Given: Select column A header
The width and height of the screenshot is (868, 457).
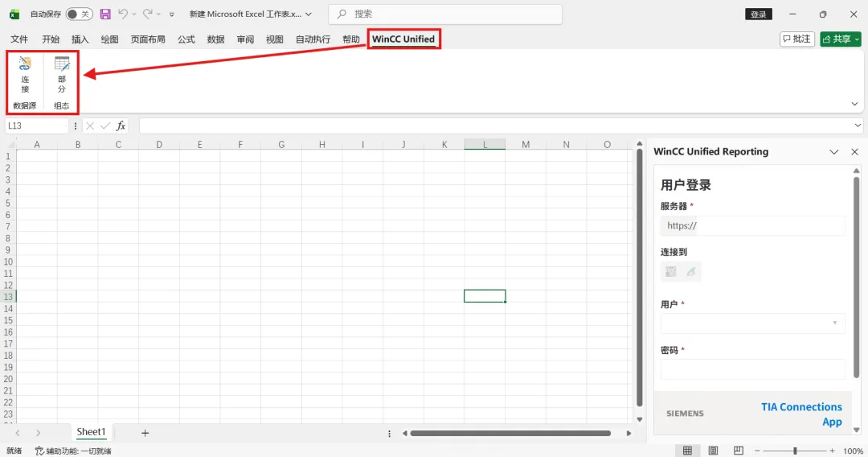Looking at the screenshot, I should pyautogui.click(x=37, y=145).
